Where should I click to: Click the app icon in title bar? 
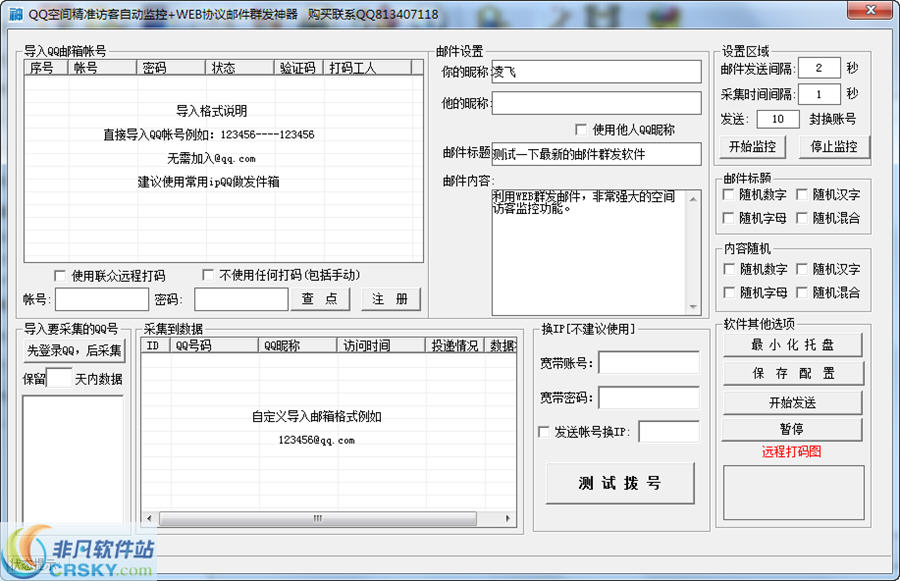pyautogui.click(x=15, y=13)
